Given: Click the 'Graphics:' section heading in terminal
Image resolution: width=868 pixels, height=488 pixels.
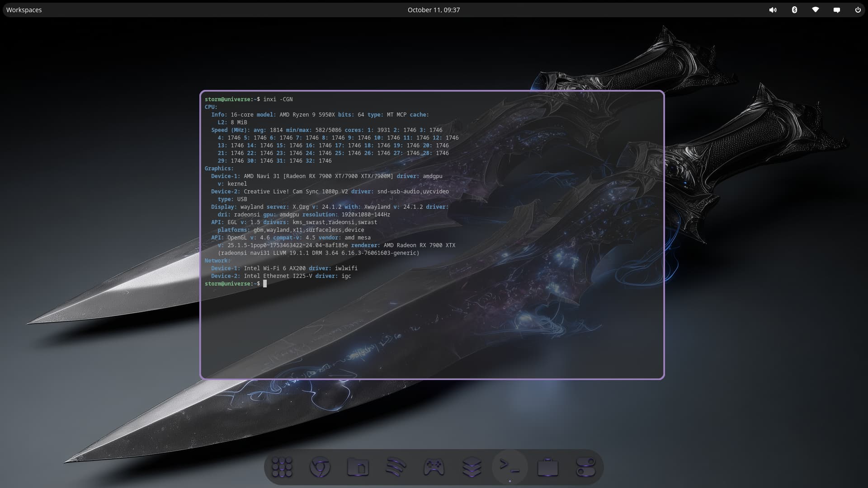Looking at the screenshot, I should (219, 169).
